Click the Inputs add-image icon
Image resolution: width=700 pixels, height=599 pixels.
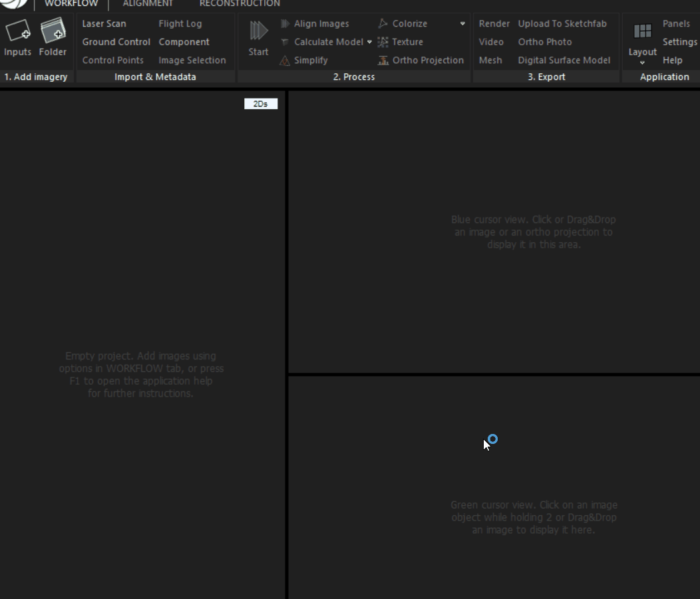(18, 31)
